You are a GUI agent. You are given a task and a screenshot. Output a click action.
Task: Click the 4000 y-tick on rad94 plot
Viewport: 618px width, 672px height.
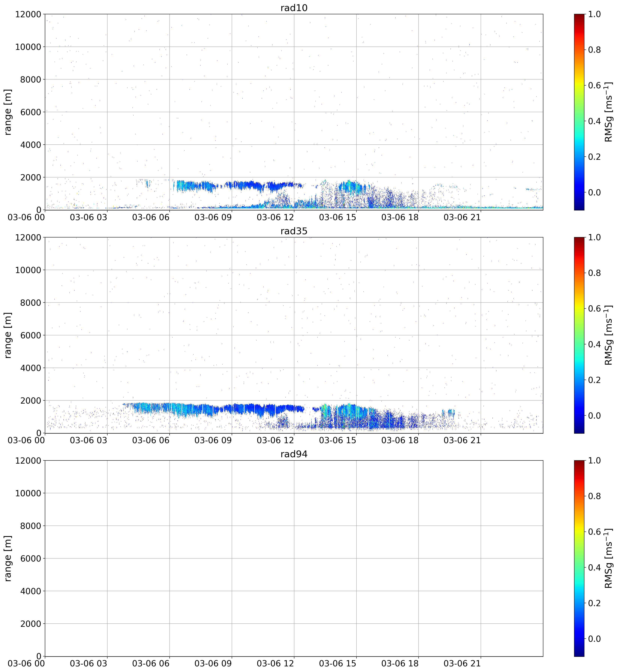click(30, 591)
